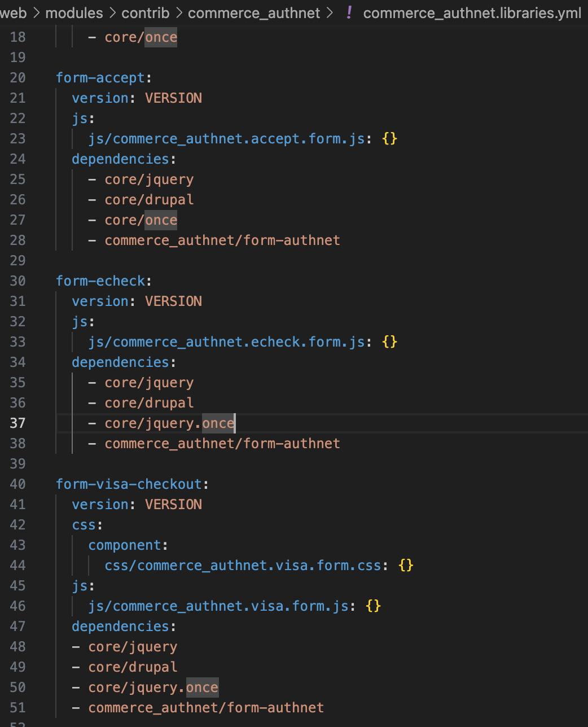This screenshot has height=727, width=588.
Task: Open the 'modules' breadcrumb dropdown
Action: pos(74,12)
